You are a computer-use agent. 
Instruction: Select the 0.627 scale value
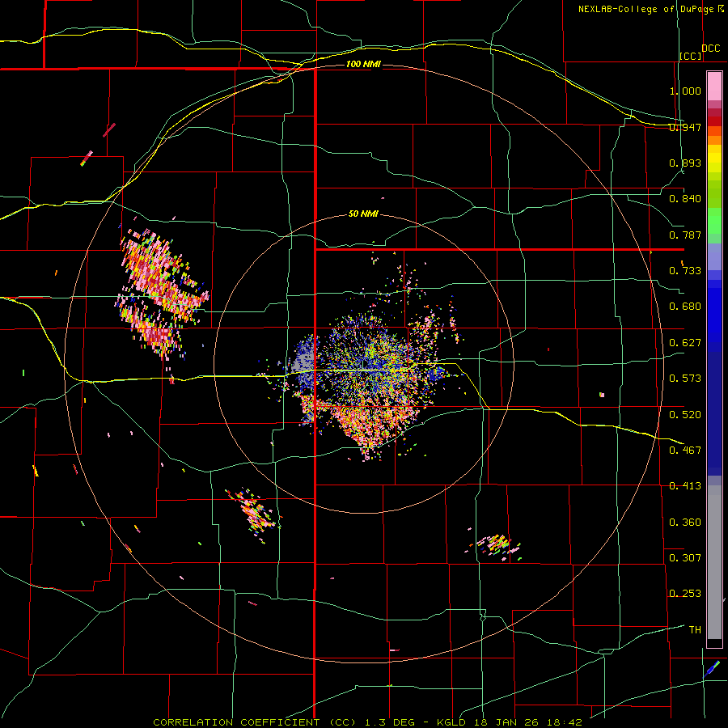685,343
